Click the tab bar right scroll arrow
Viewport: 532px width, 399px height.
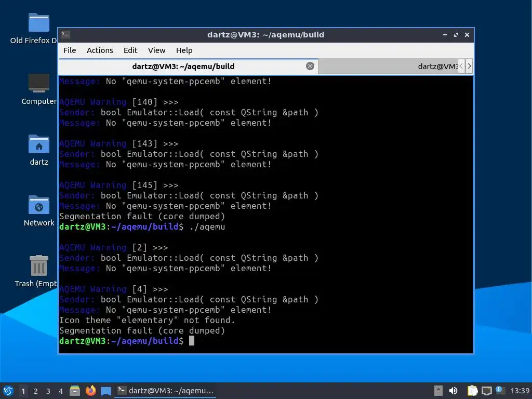(x=469, y=66)
